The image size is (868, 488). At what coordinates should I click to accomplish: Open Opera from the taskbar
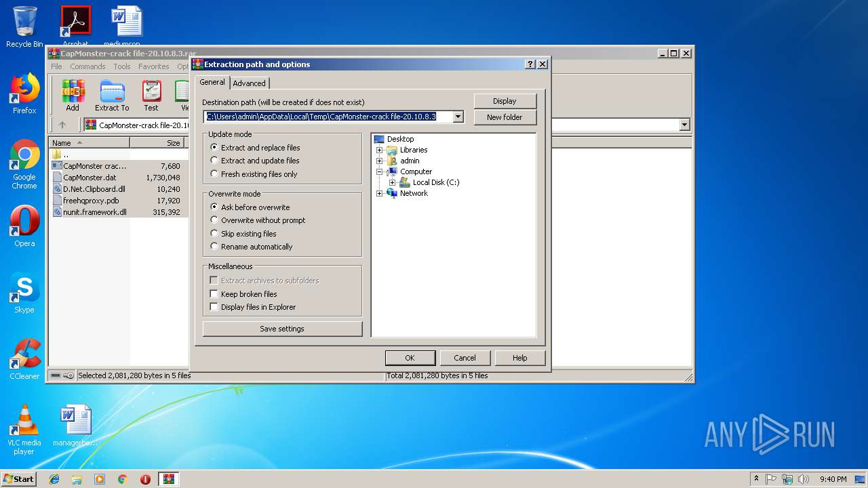tap(145, 479)
